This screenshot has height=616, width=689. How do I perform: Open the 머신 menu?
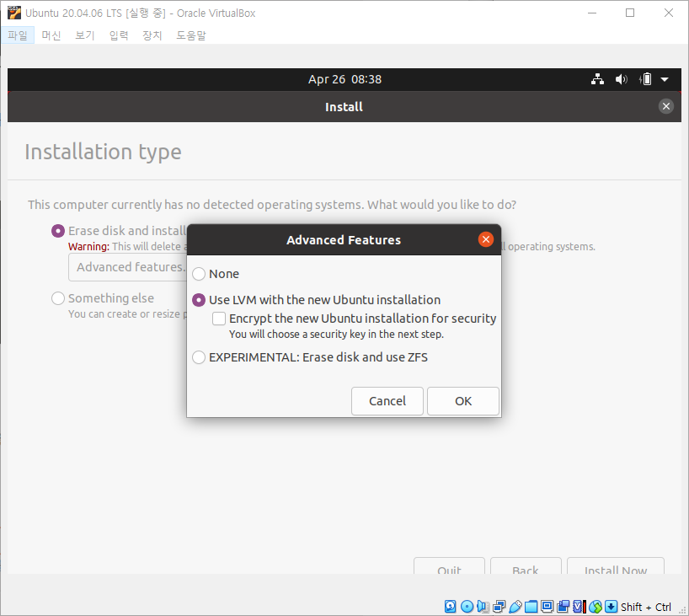click(51, 35)
